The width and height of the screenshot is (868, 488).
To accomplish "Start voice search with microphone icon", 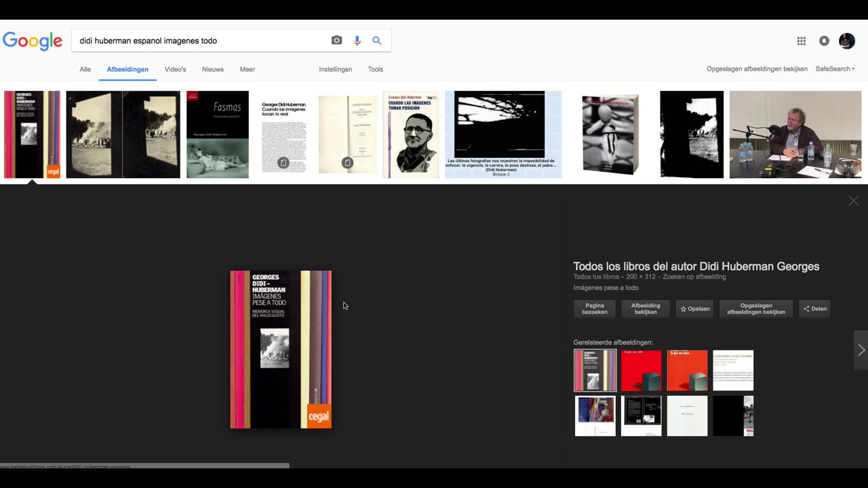I will (357, 41).
